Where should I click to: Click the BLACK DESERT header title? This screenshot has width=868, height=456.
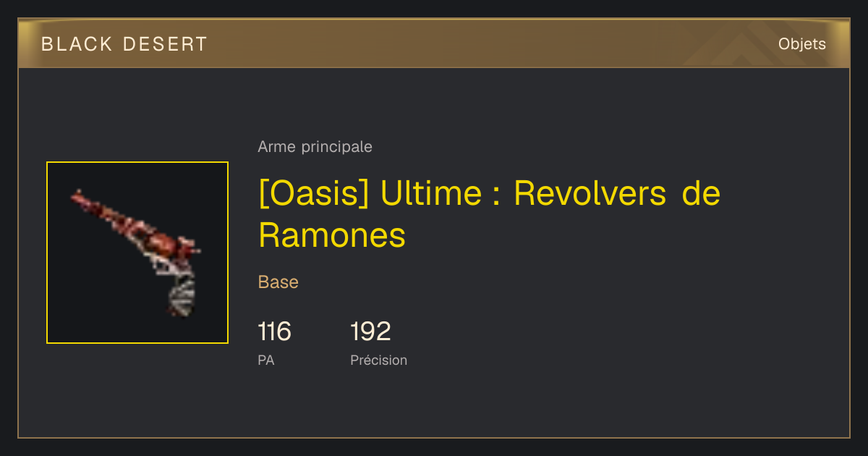[x=124, y=44]
